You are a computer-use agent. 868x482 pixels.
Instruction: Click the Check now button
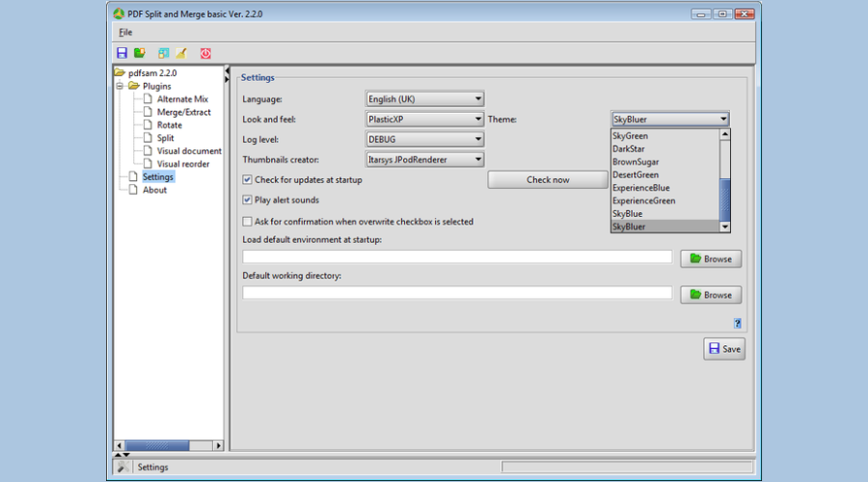click(548, 180)
